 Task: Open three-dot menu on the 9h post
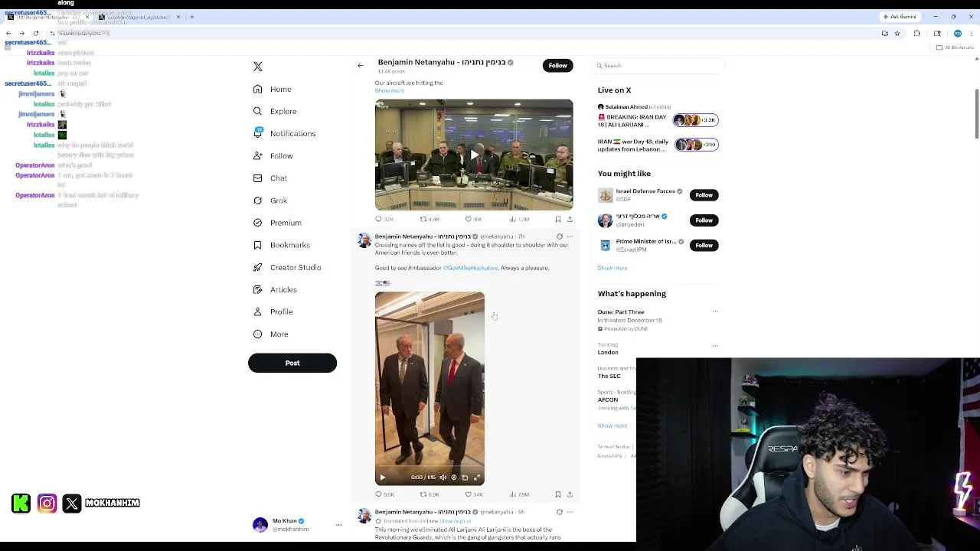(x=570, y=512)
